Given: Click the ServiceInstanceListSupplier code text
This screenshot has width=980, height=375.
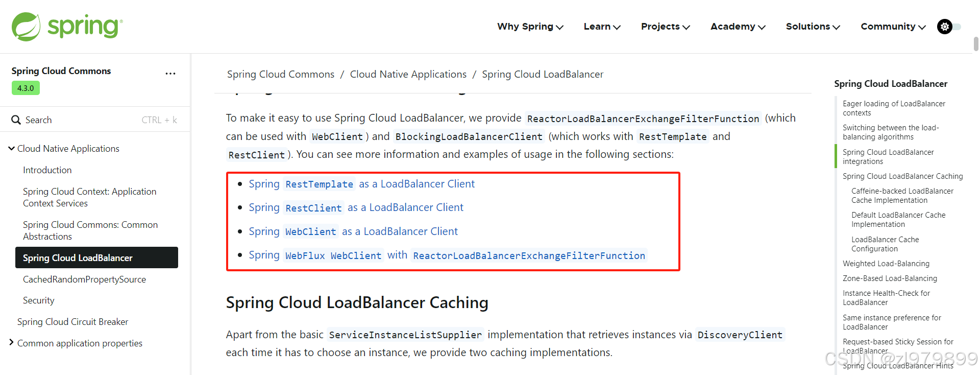Looking at the screenshot, I should [x=405, y=335].
